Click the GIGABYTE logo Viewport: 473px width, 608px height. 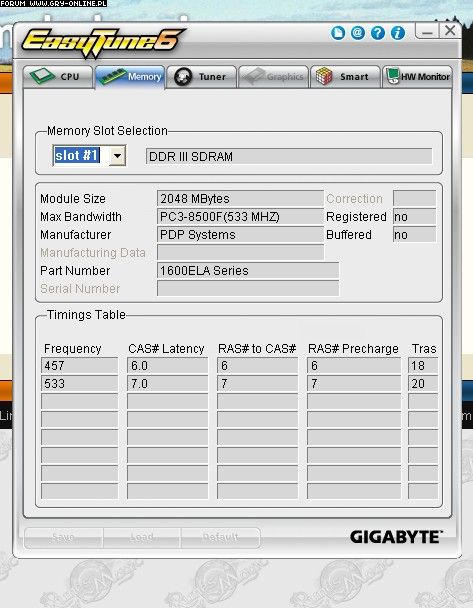click(396, 537)
